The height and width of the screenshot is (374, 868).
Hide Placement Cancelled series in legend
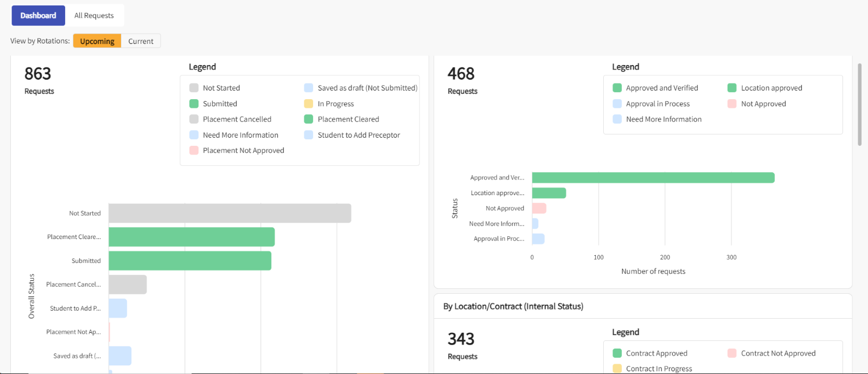click(x=237, y=119)
